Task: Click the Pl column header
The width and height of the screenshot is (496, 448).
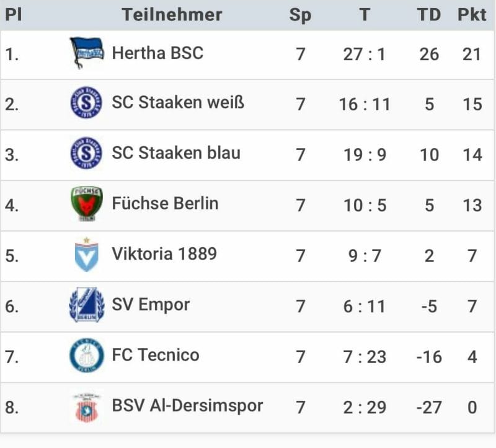Action: [13, 14]
